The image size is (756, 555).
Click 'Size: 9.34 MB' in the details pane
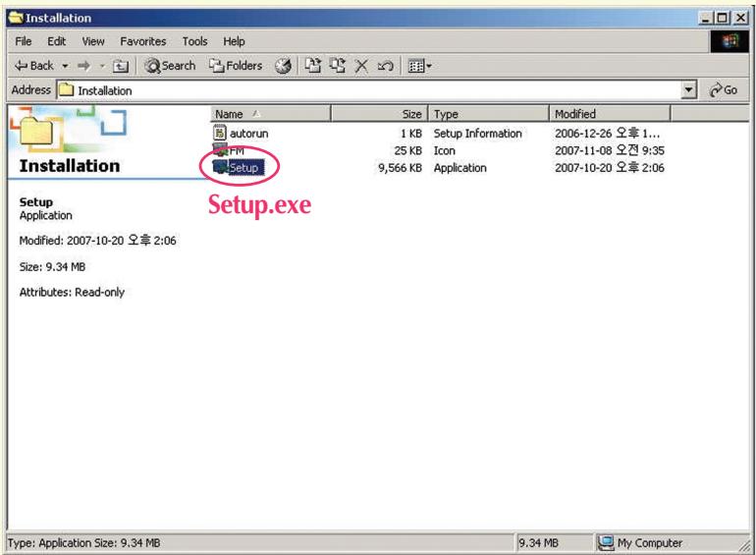[52, 266]
